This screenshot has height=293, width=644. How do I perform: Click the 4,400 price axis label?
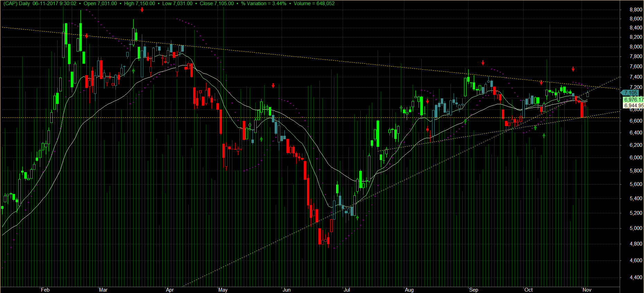pyautogui.click(x=636, y=277)
